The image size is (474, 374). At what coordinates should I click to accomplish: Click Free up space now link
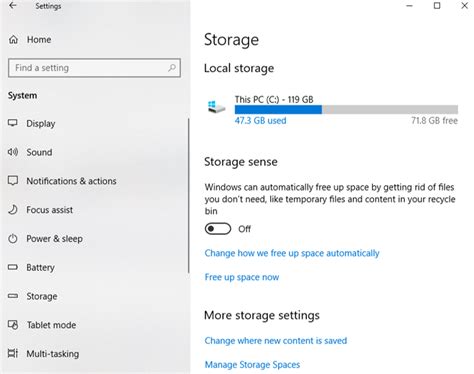(x=242, y=277)
